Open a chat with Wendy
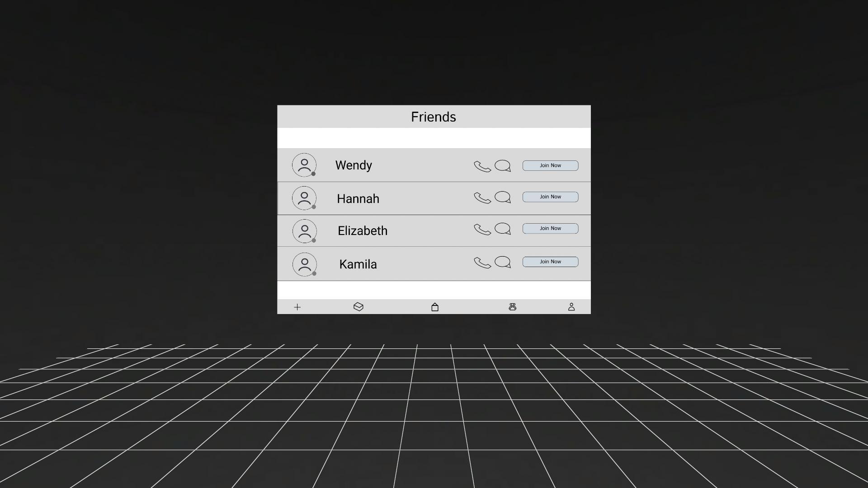This screenshot has width=868, height=488. tap(503, 166)
